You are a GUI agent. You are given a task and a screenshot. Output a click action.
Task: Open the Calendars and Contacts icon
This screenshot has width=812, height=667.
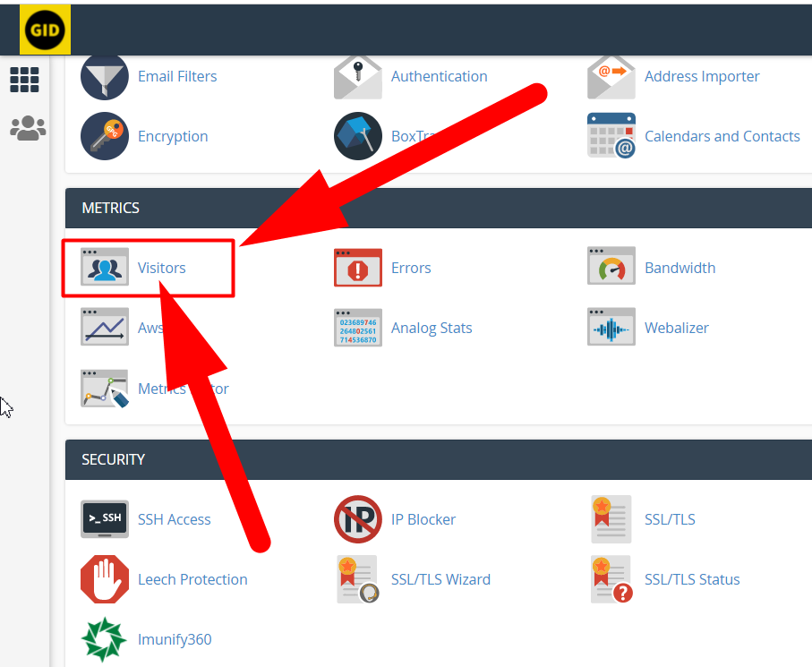611,135
